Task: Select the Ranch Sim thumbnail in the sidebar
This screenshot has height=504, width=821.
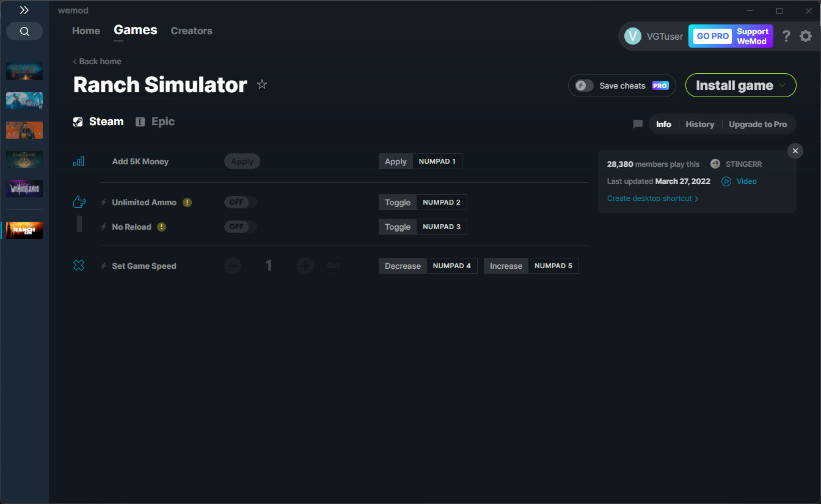Action: [x=24, y=230]
